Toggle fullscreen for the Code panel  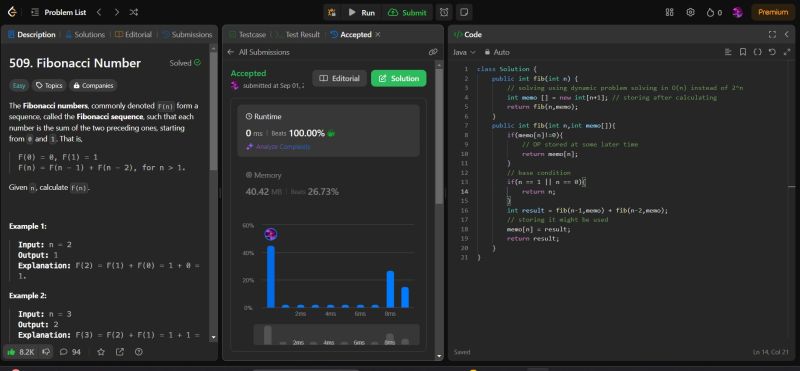pyautogui.click(x=772, y=35)
